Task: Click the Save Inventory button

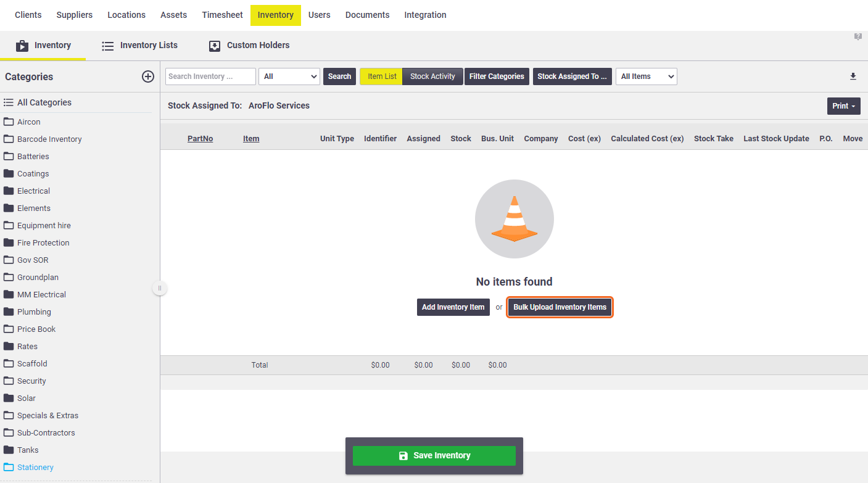Action: coord(434,456)
